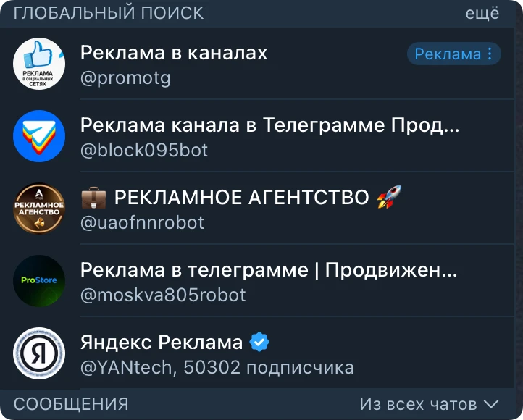The width and height of the screenshot is (523, 420).
Task: Click the ГЛОБАЛЬНЫЙ ПОИСК section header
Action: tap(109, 13)
